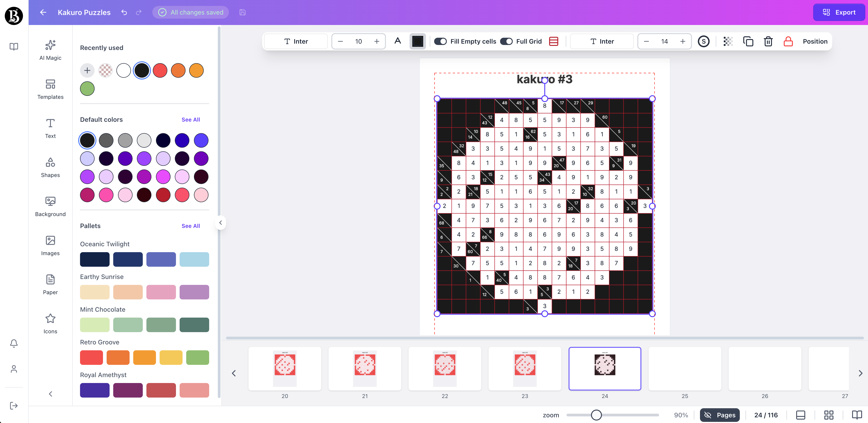Open the Text panel tab

tap(50, 128)
